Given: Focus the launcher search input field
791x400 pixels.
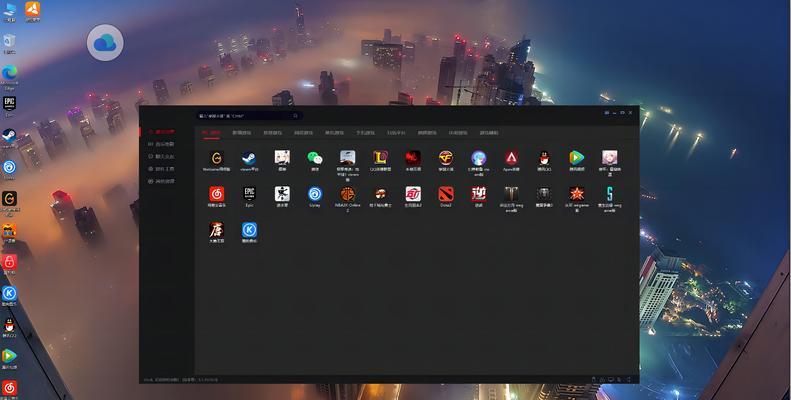Looking at the screenshot, I should 250,116.
